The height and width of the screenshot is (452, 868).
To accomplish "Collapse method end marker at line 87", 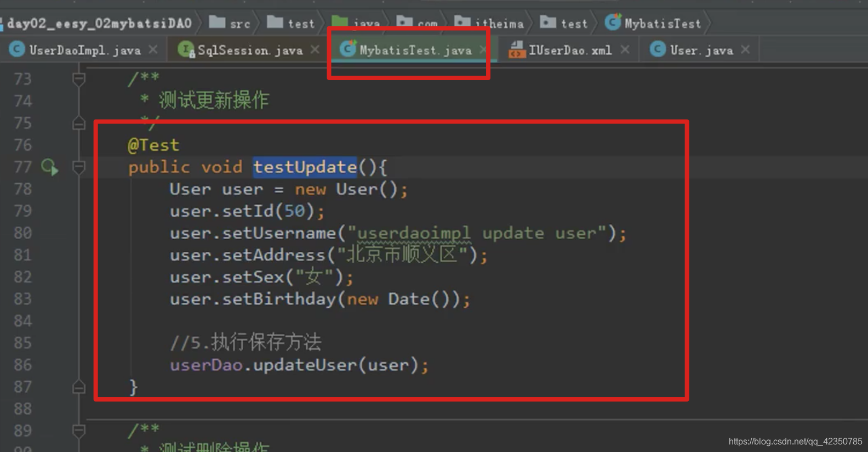I will (79, 387).
